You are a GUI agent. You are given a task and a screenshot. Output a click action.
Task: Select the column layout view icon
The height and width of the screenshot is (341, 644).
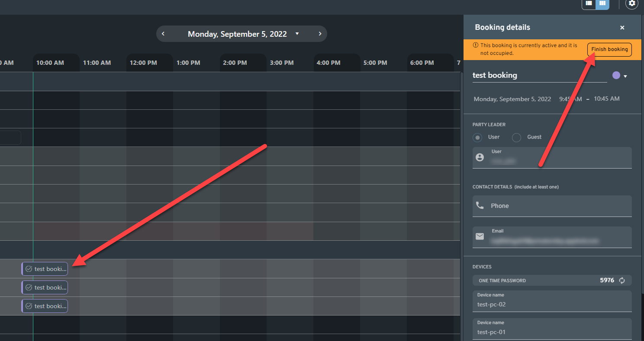click(x=602, y=3)
